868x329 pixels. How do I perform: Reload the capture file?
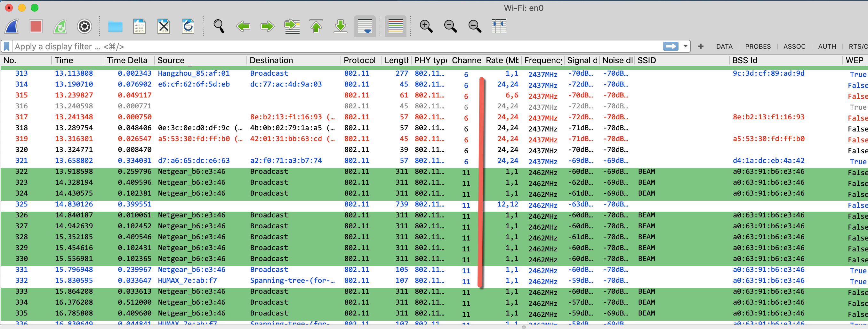[188, 26]
